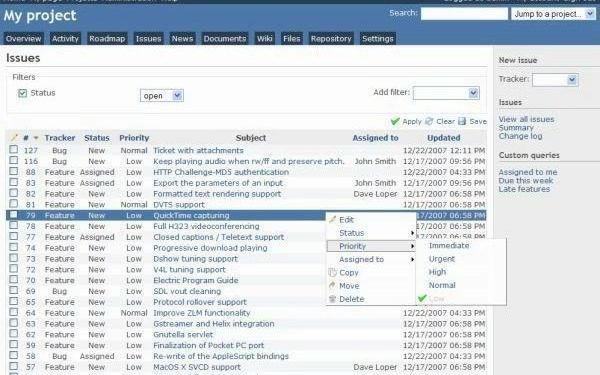Select Urgent in the Priority submenu
600x375 pixels.
pyautogui.click(x=442, y=259)
